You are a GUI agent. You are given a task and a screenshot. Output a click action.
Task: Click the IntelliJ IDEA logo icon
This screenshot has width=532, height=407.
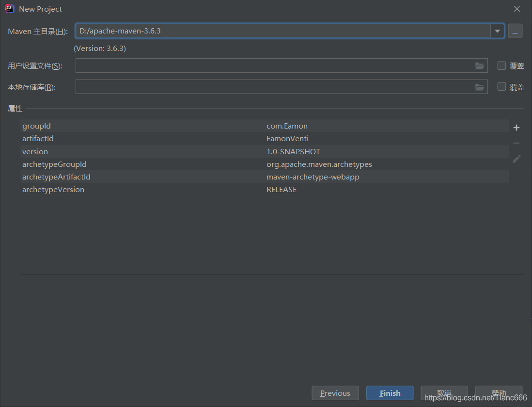pos(10,9)
